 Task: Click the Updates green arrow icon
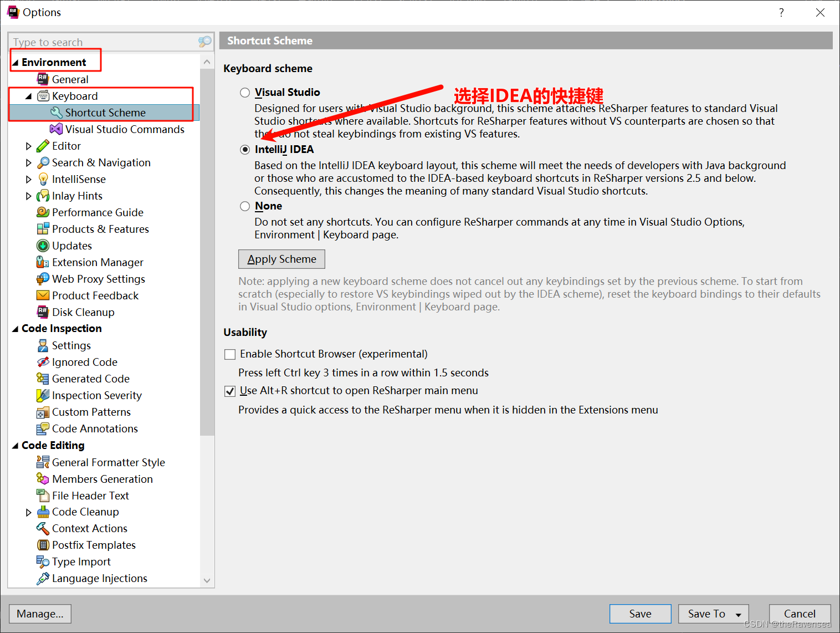(x=43, y=246)
